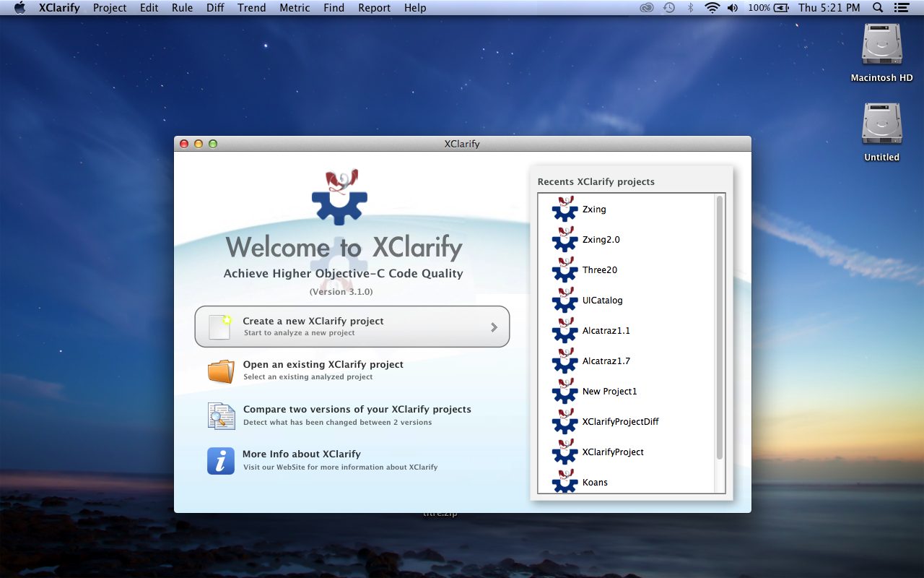
Task: Open the Diff menu
Action: point(215,8)
